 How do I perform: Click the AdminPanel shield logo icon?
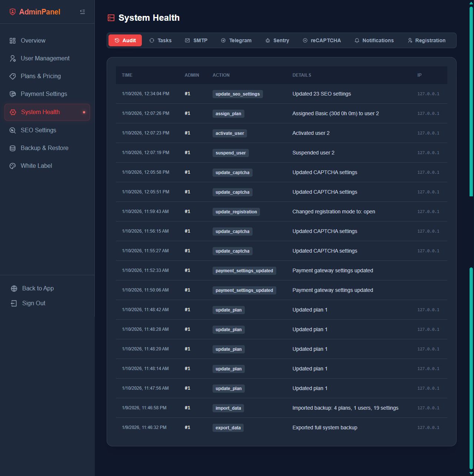coord(13,12)
